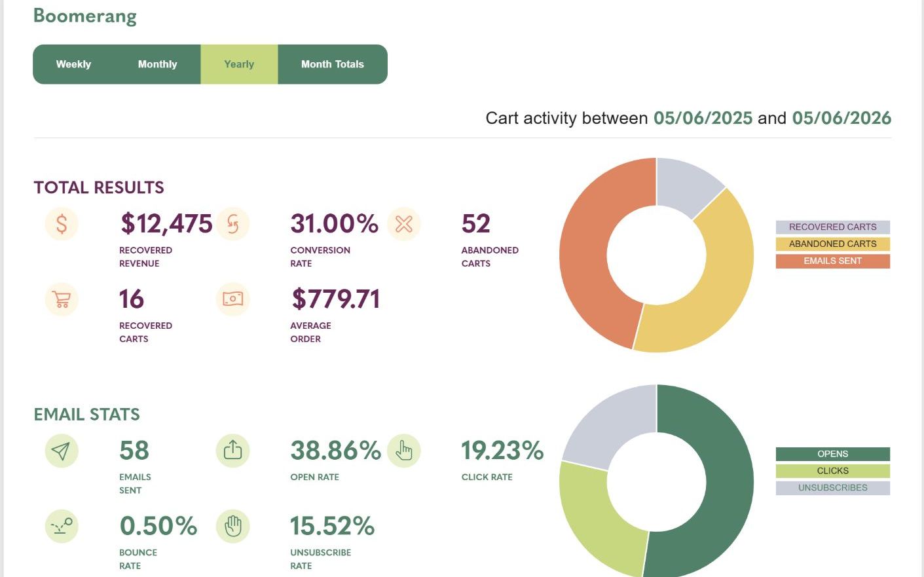This screenshot has width=924, height=577.
Task: Click the banknote average order icon
Action: click(x=232, y=299)
